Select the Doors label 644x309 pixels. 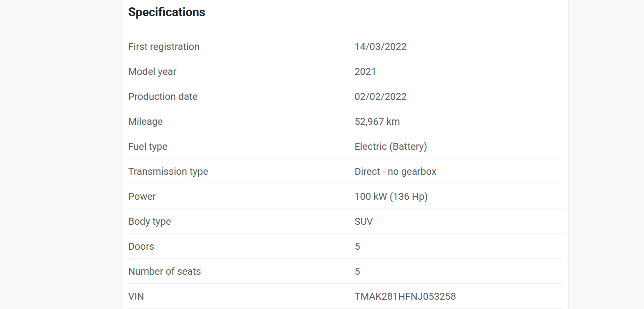click(x=141, y=247)
